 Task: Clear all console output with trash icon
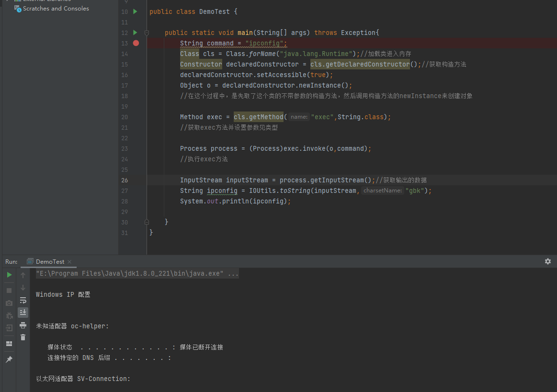23,337
